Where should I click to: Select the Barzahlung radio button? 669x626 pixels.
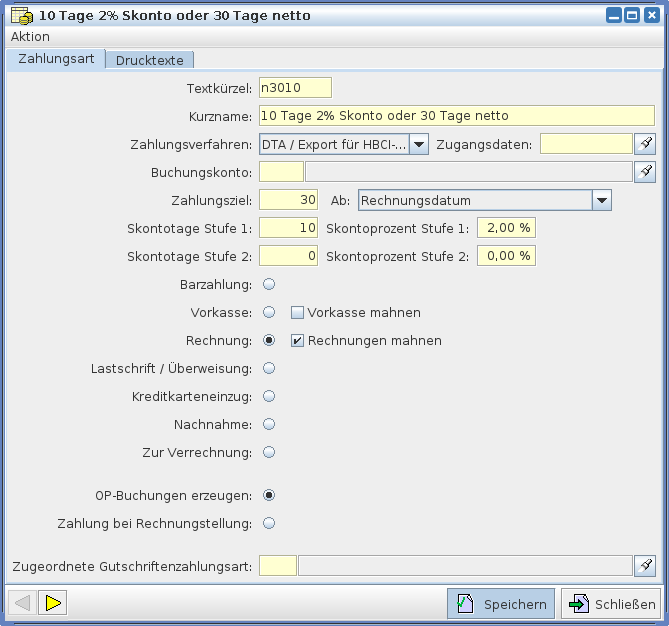[269, 285]
